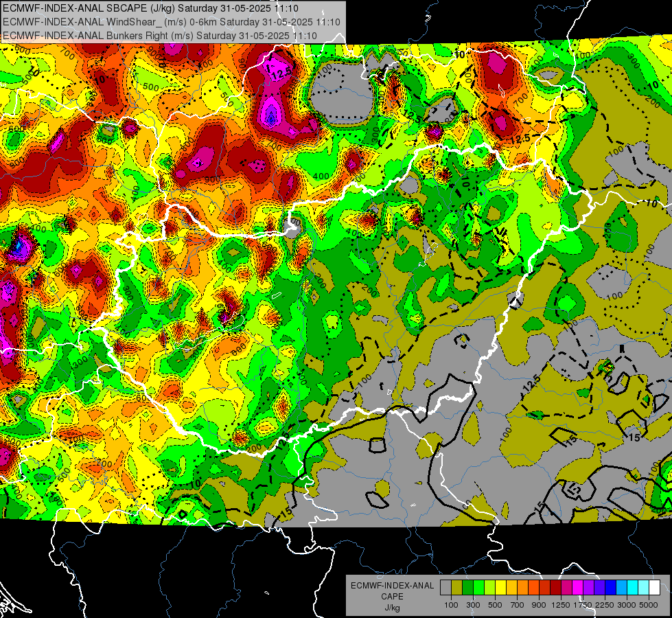Select the olive legend color swatch
Image resolution: width=672 pixels, height=618 pixels.
pyautogui.click(x=456, y=588)
